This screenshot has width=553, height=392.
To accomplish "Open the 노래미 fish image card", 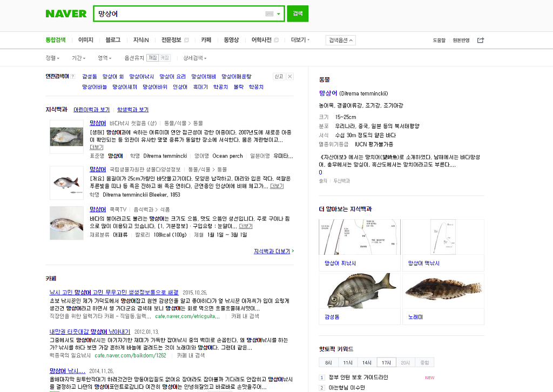I will [443, 299].
